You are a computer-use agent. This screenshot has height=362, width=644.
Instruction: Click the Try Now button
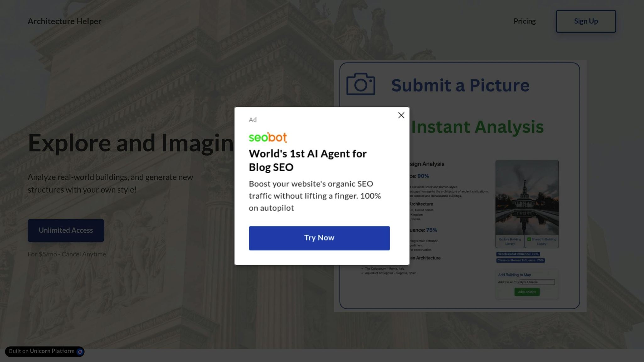[319, 238]
